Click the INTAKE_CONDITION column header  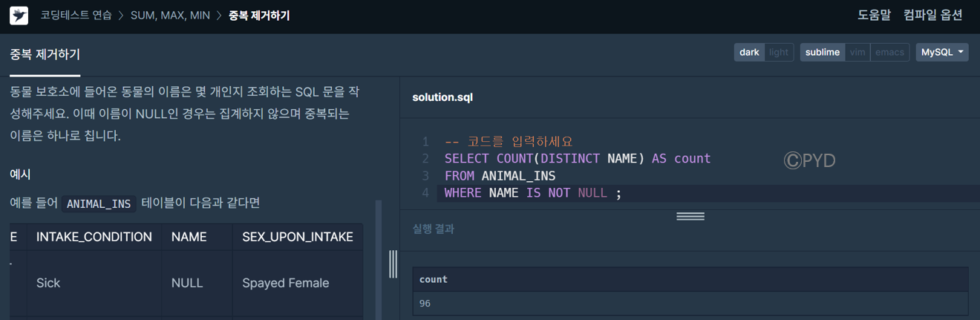94,237
